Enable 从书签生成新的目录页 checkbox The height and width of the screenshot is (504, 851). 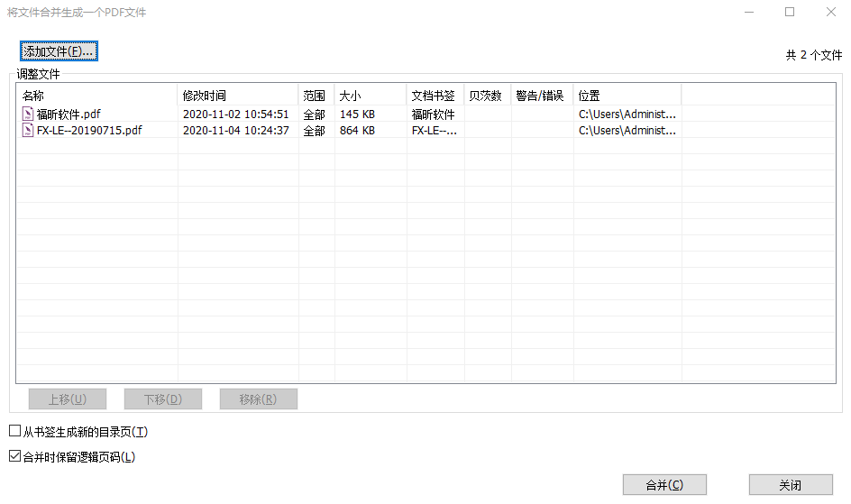(14, 432)
